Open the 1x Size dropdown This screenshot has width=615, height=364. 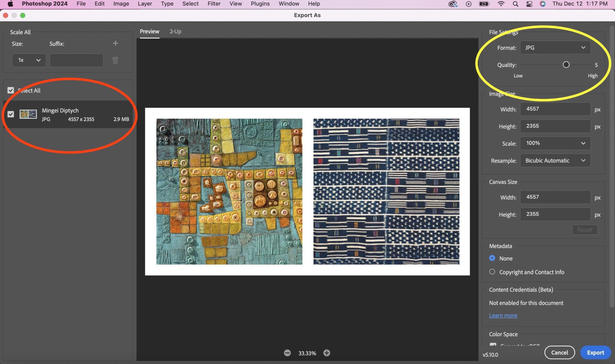[29, 60]
